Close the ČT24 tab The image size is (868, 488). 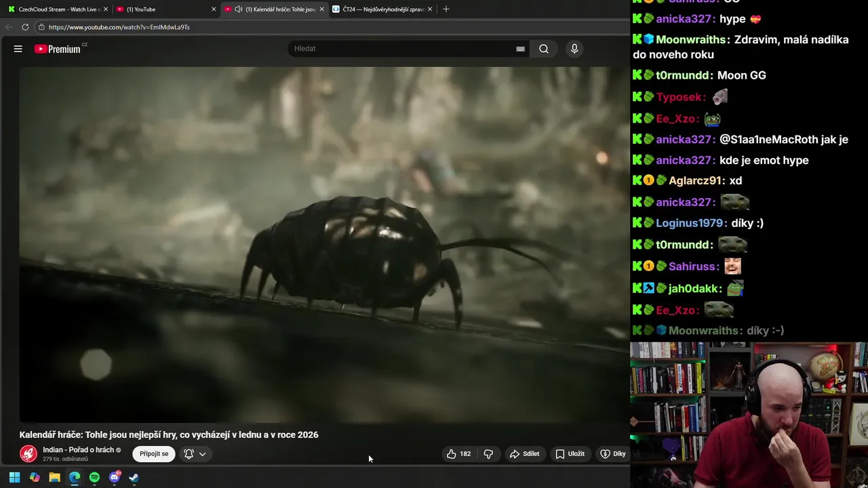pyautogui.click(x=431, y=9)
